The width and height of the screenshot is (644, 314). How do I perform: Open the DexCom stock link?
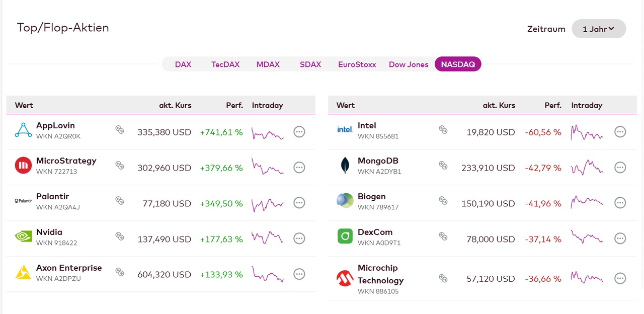coord(375,232)
